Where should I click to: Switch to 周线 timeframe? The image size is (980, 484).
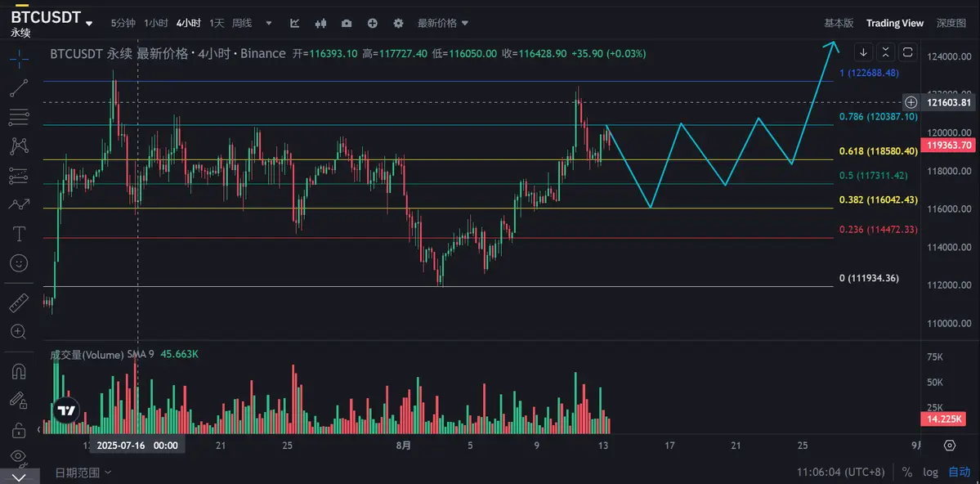tap(242, 23)
